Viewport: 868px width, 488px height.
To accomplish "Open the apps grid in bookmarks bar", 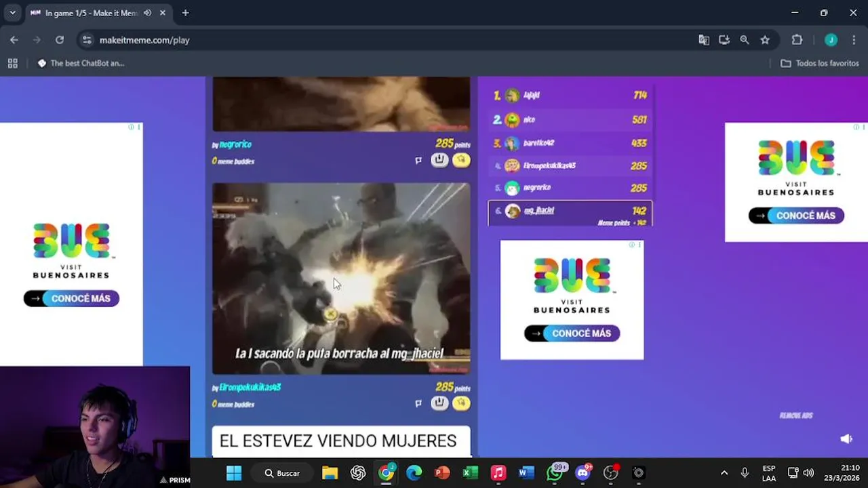I will 12,63.
